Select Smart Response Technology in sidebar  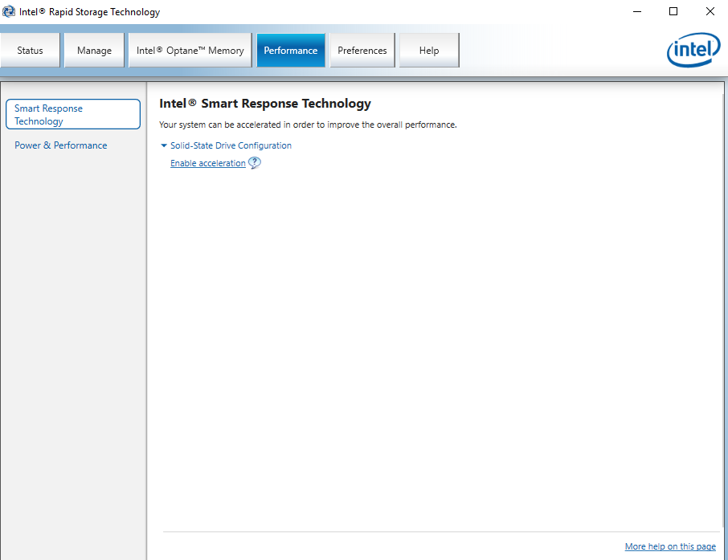[x=73, y=114]
